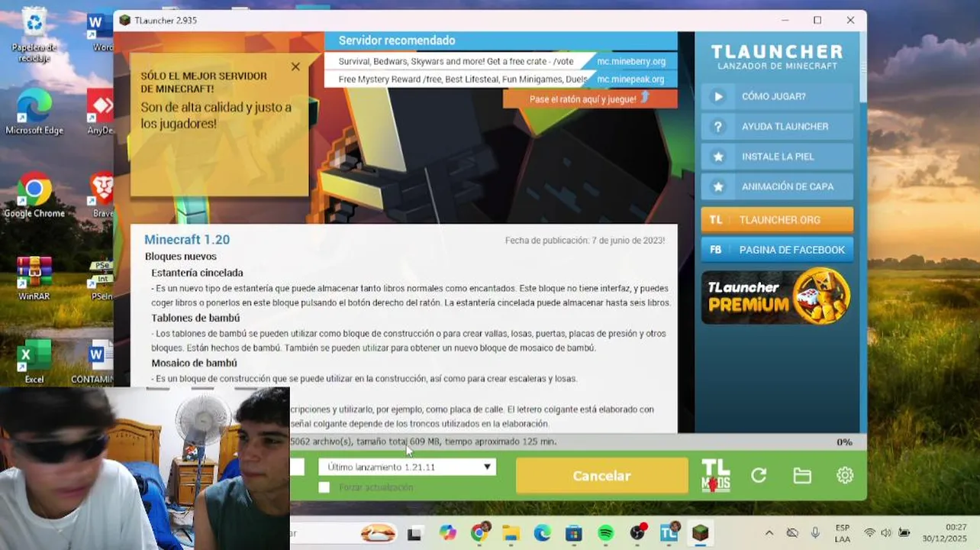Image resolution: width=980 pixels, height=550 pixels.
Task: Click the question mark help icon
Action: coord(717,127)
